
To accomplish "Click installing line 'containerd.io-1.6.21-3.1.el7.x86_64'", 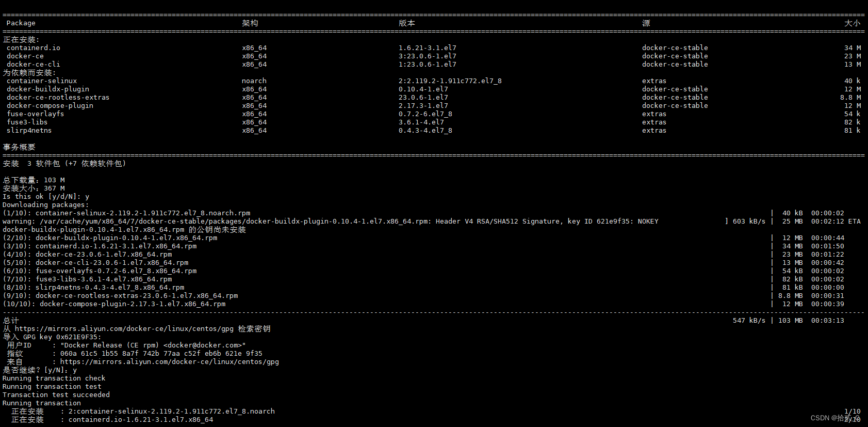I will [x=141, y=420].
